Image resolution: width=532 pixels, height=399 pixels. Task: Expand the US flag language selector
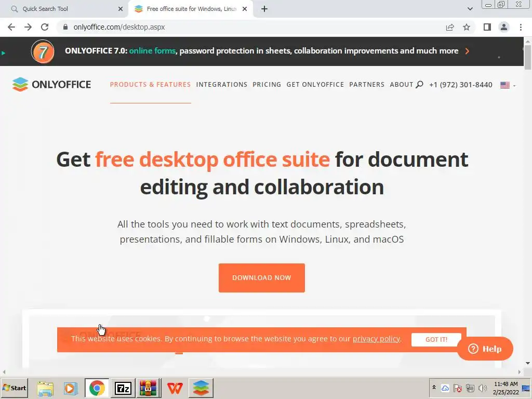(508, 85)
